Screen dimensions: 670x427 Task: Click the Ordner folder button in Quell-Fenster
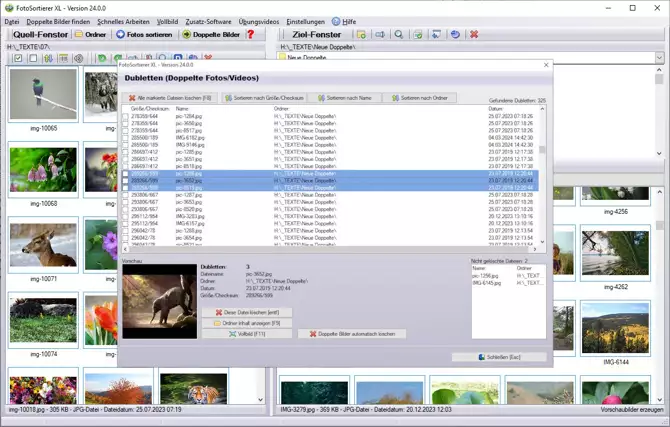(90, 34)
